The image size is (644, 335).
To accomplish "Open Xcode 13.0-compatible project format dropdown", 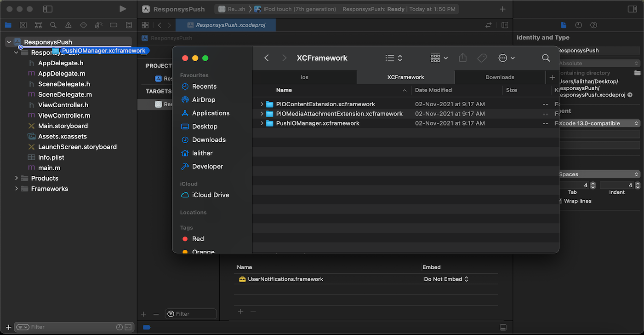I will 599,123.
